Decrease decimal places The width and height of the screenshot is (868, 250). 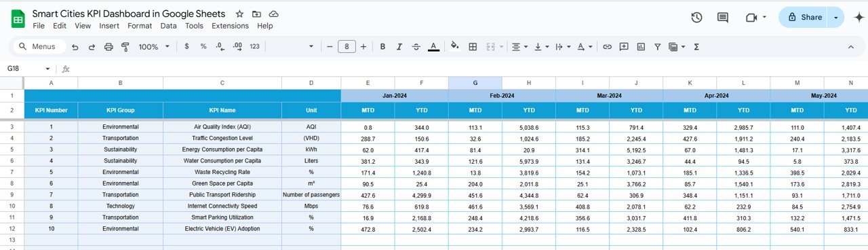[220, 47]
